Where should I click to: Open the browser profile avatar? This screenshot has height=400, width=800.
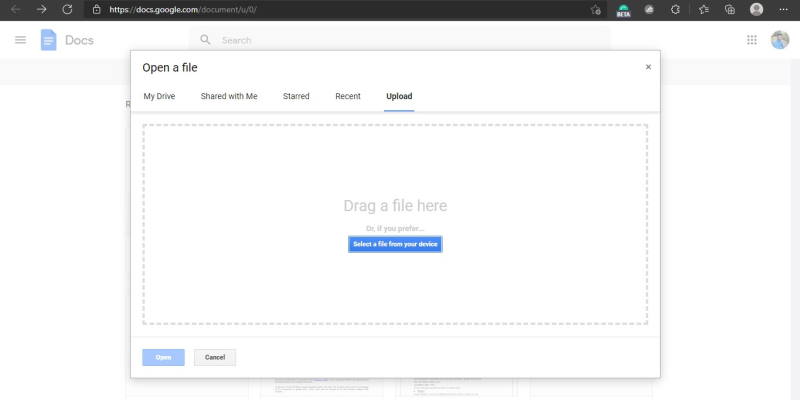(757, 9)
